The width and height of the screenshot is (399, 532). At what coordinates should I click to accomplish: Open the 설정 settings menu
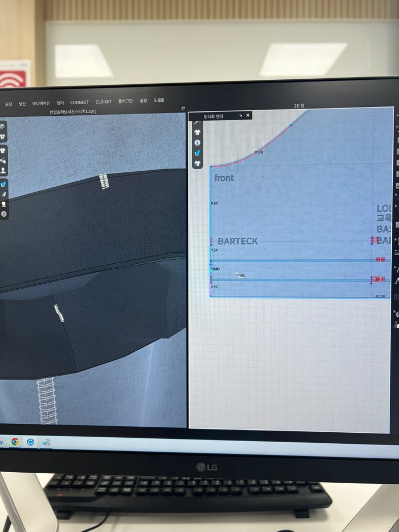(x=144, y=101)
